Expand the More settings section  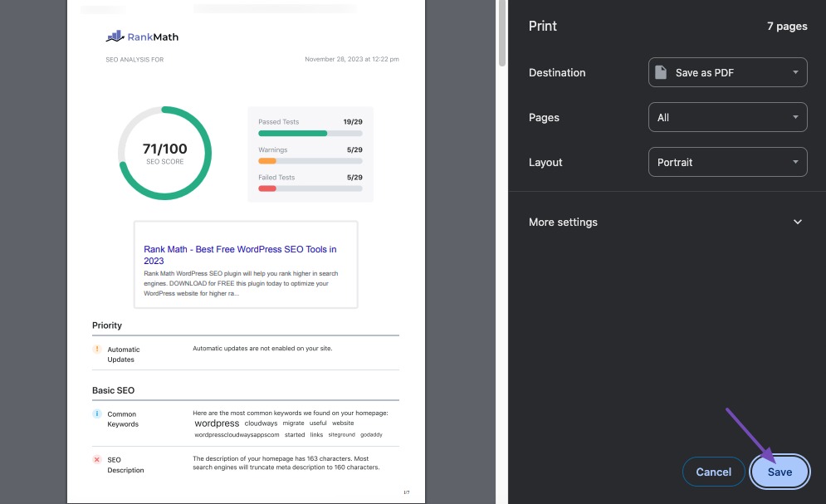(666, 222)
